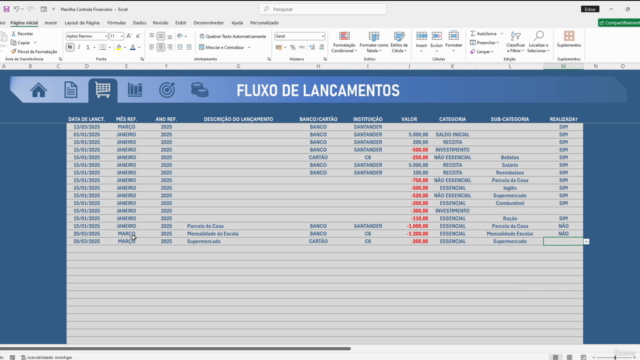Click Acessibilidade: investigar in status bar
The width and height of the screenshot is (640, 360).
(47, 357)
